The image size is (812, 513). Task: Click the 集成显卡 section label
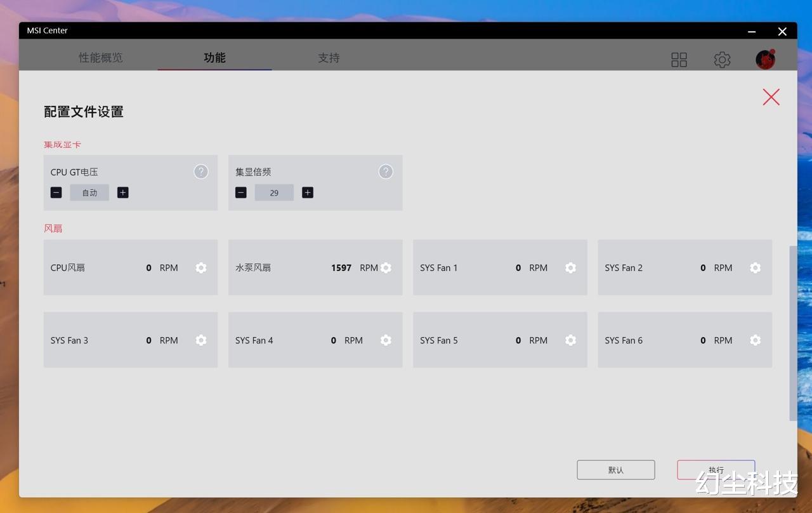click(x=62, y=145)
